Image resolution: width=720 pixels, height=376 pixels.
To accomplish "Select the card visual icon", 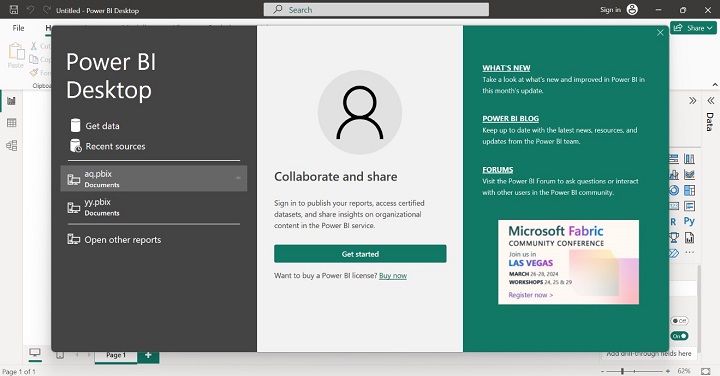I will point(674,206).
